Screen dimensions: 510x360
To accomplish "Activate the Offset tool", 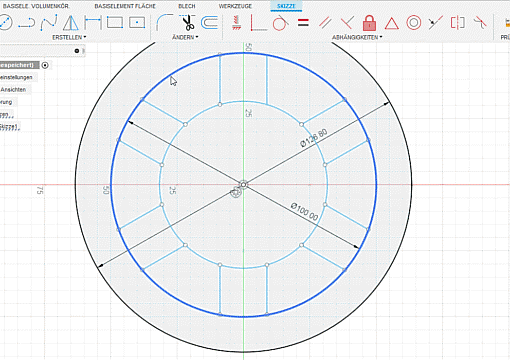I will tap(210, 23).
